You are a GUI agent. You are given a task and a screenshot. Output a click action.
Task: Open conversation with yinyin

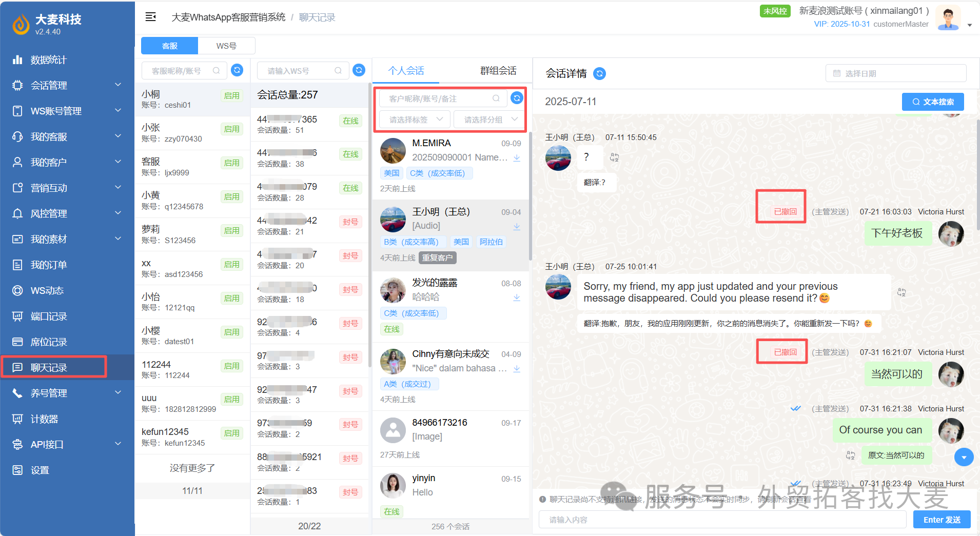[450, 492]
